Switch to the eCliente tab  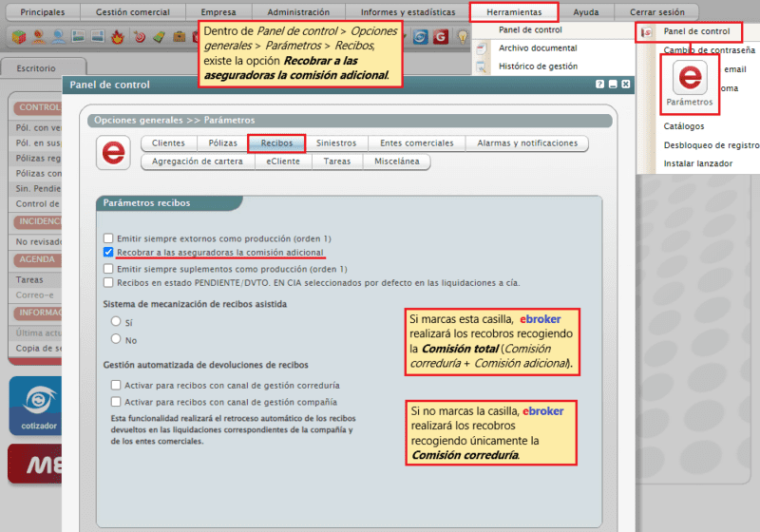tap(283, 161)
